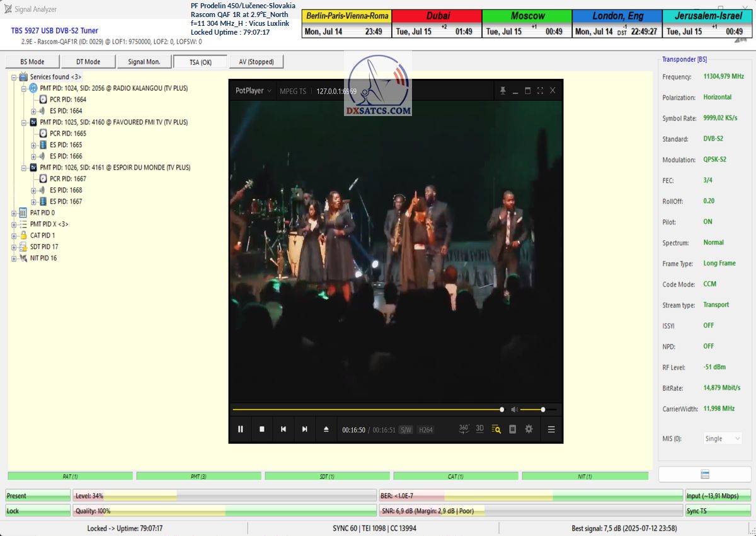Click the PotPlayer title menu button
This screenshot has height=536, width=756.
pyautogui.click(x=253, y=91)
